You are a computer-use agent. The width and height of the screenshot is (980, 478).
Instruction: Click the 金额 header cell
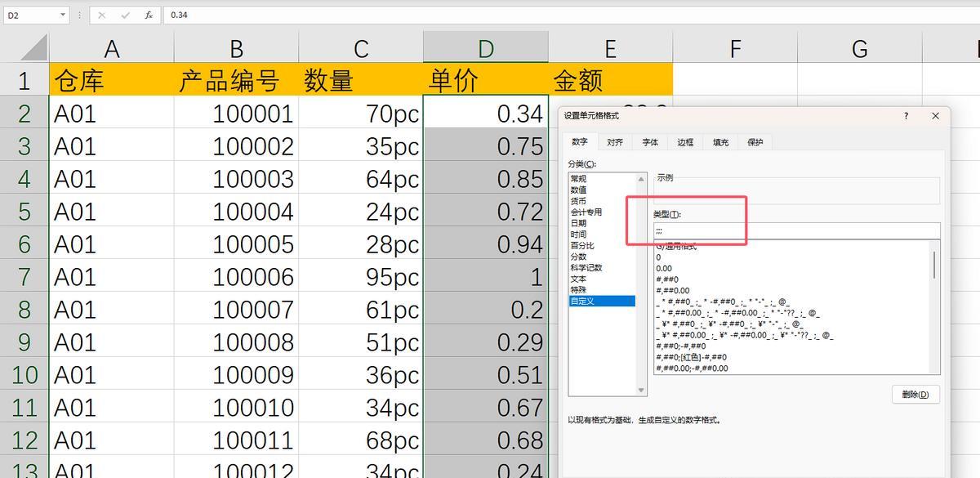tap(611, 80)
